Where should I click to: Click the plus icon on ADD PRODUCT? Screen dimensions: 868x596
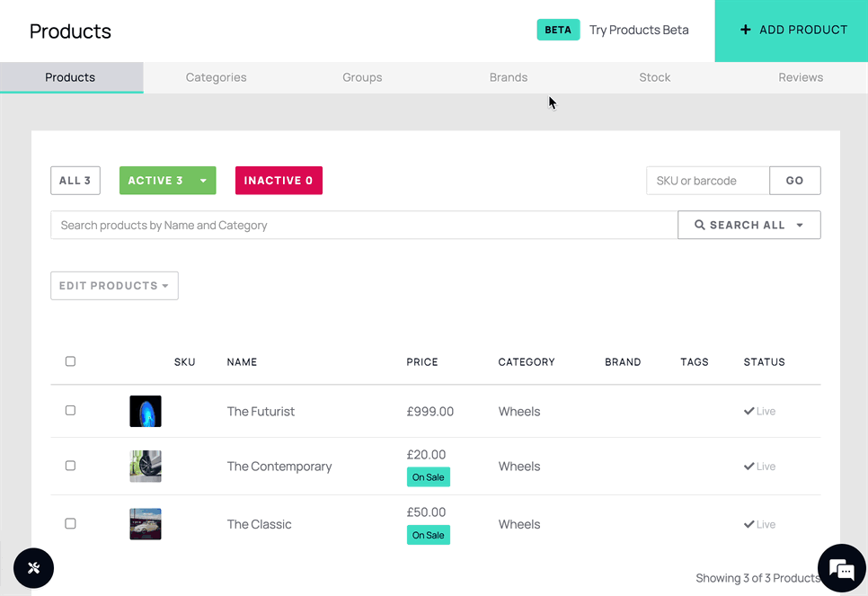pos(745,30)
